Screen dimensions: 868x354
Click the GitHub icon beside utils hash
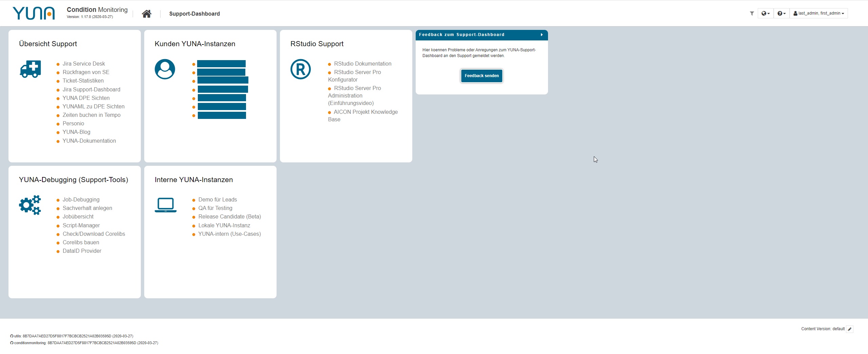(x=12, y=336)
